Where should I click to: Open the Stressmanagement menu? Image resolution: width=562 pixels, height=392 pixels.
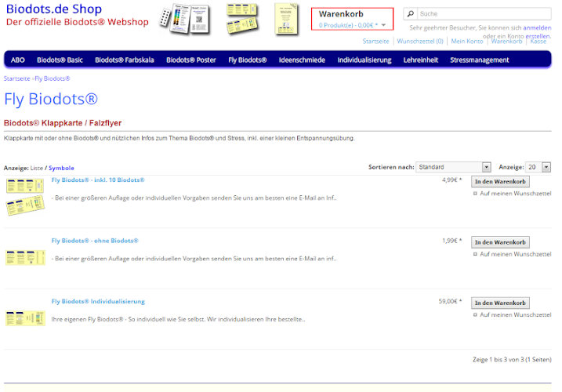tap(479, 60)
